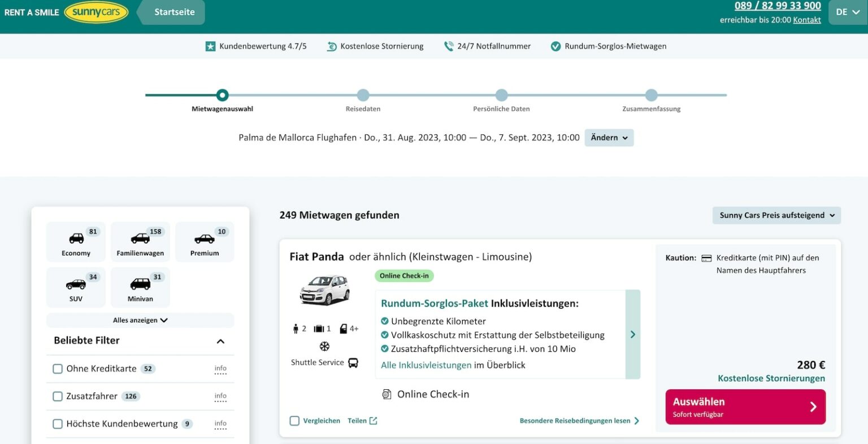Open the DE language dropdown

click(x=847, y=12)
